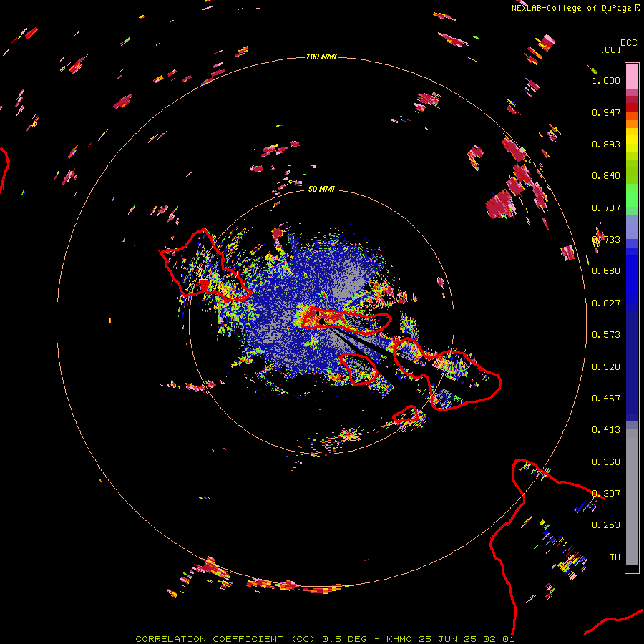Select the 0.467 color scale value
This screenshot has height=644, width=644.
[x=606, y=399]
